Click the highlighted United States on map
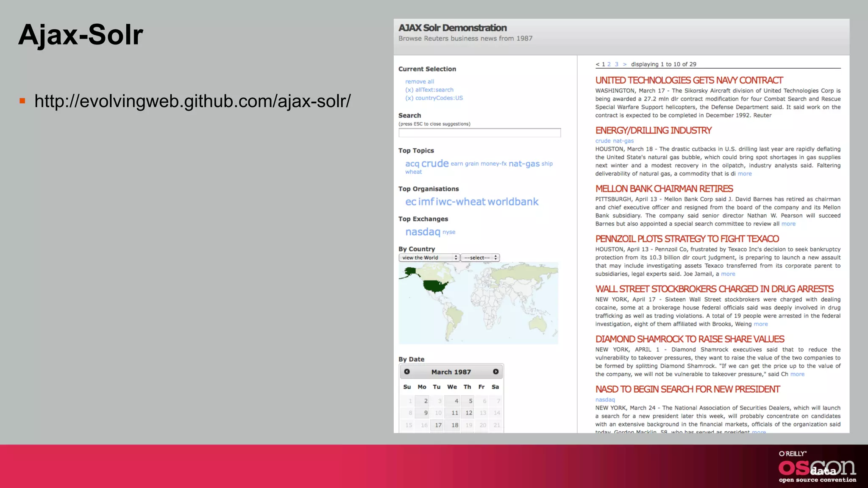The image size is (868, 488). [x=435, y=286]
